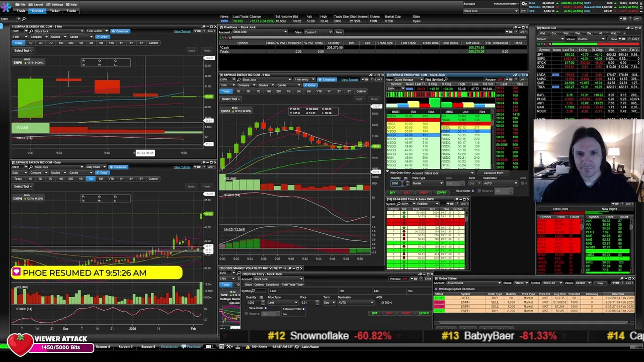Click the symbol search magnifier in 5 Min chart
The height and width of the screenshot is (362, 644).
31,31
